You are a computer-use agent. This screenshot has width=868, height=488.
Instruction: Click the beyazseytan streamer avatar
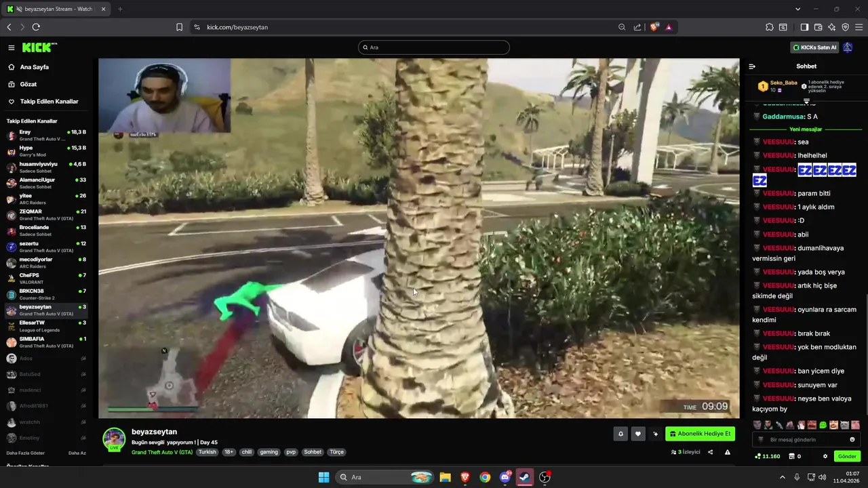(x=114, y=439)
